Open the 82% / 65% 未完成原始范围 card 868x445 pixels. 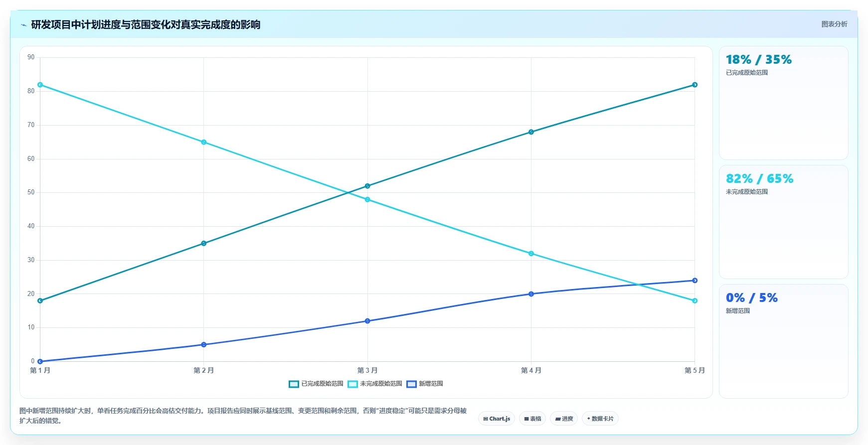coord(783,222)
